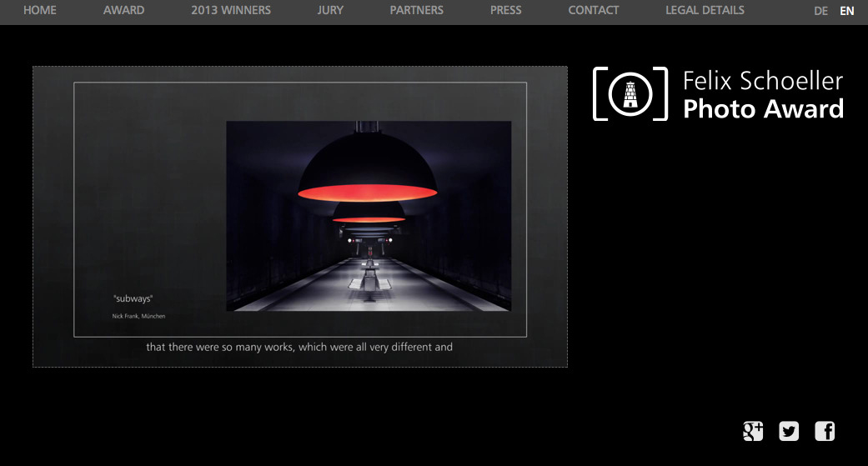The width and height of the screenshot is (868, 466).
Task: Open the Facebook page icon
Action: tap(825, 431)
